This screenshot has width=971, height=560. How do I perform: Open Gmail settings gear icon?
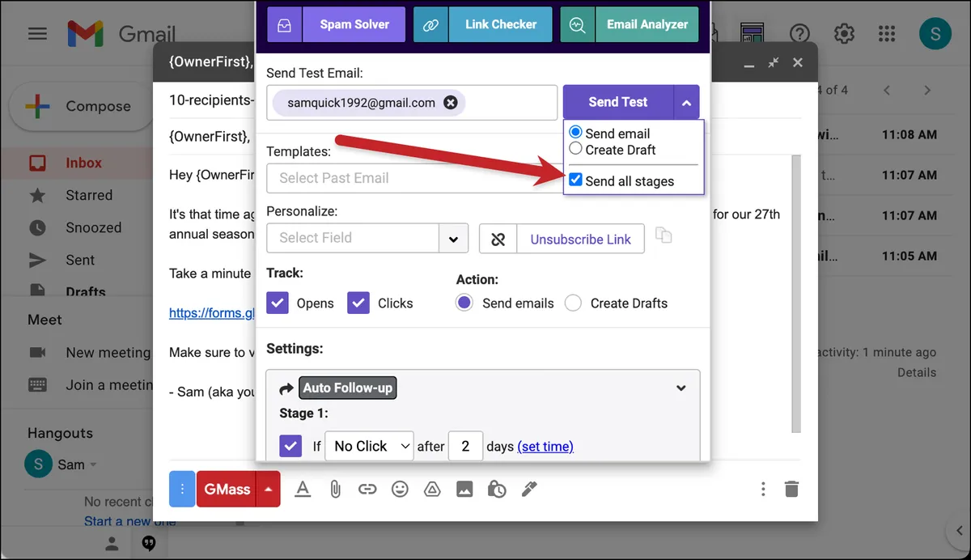[844, 34]
